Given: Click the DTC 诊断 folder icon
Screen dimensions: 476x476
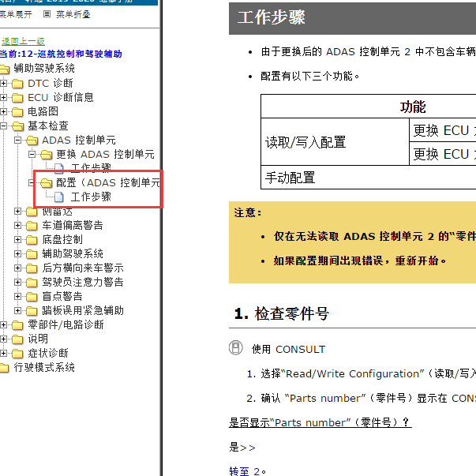Looking at the screenshot, I should pyautogui.click(x=17, y=83).
